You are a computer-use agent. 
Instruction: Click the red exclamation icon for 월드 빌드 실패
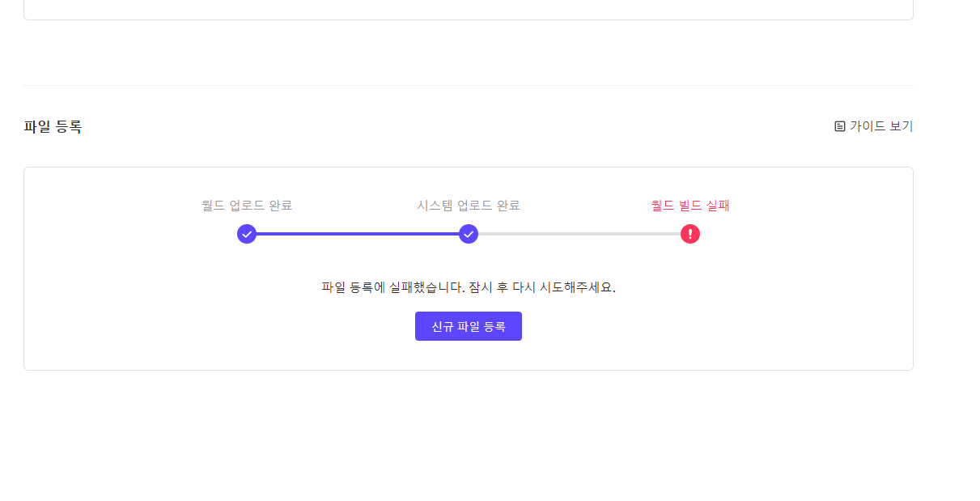[x=689, y=234]
